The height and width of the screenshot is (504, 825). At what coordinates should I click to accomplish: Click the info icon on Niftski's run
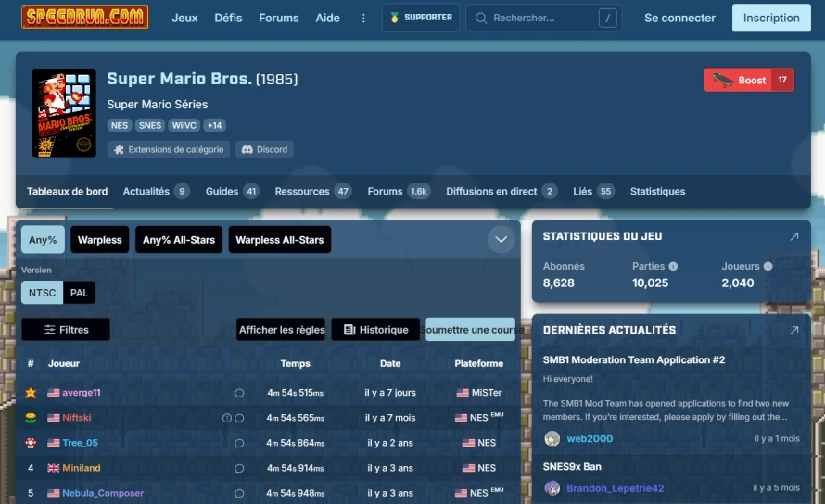point(227,418)
